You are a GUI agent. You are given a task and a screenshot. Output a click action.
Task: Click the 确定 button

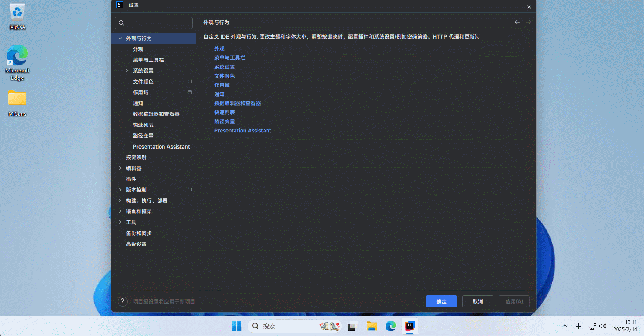click(441, 301)
